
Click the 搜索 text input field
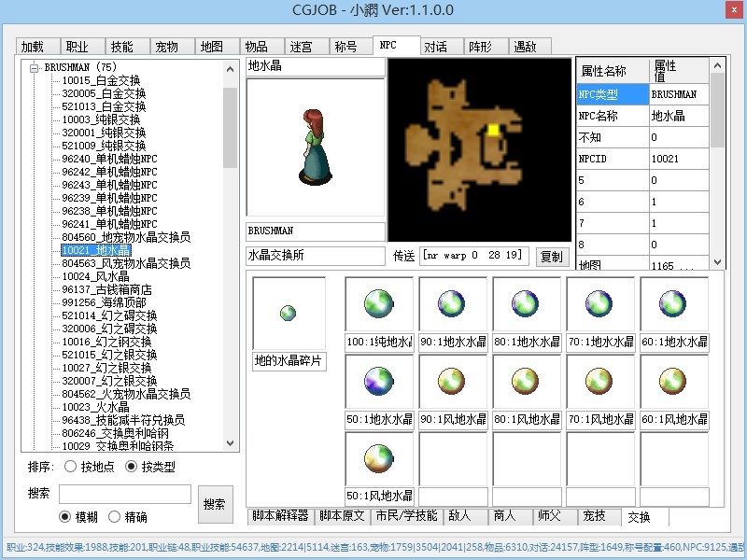click(x=124, y=494)
